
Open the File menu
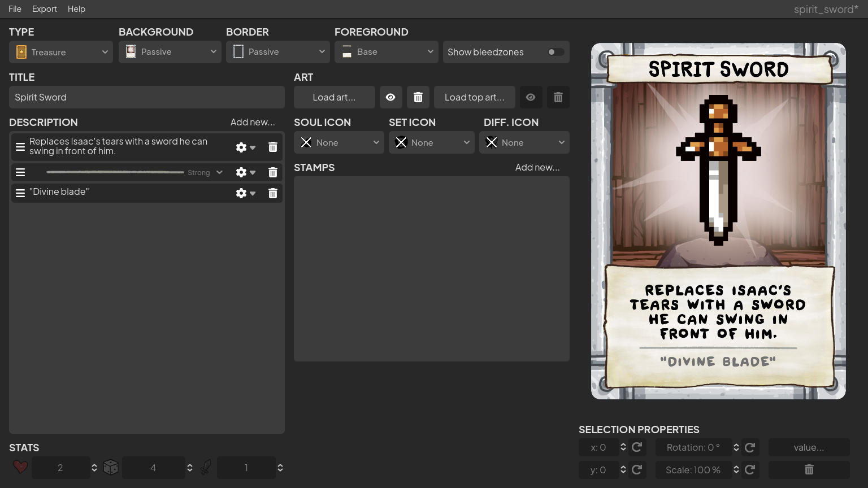tap(15, 9)
